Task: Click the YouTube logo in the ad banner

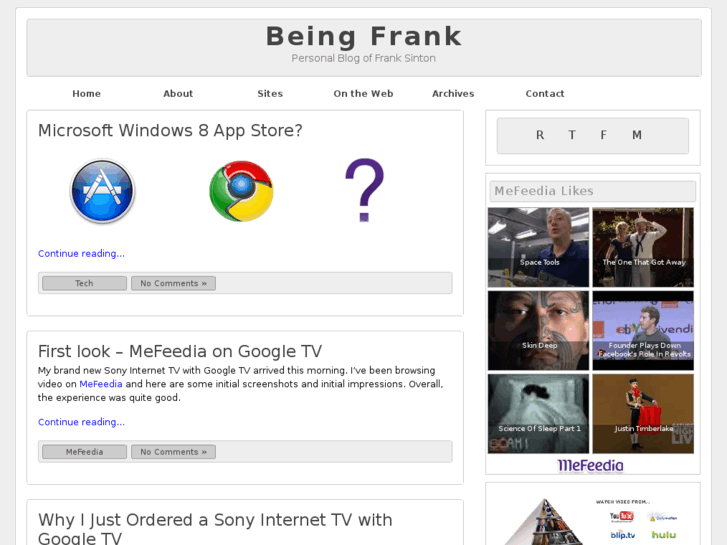Action: (x=621, y=516)
